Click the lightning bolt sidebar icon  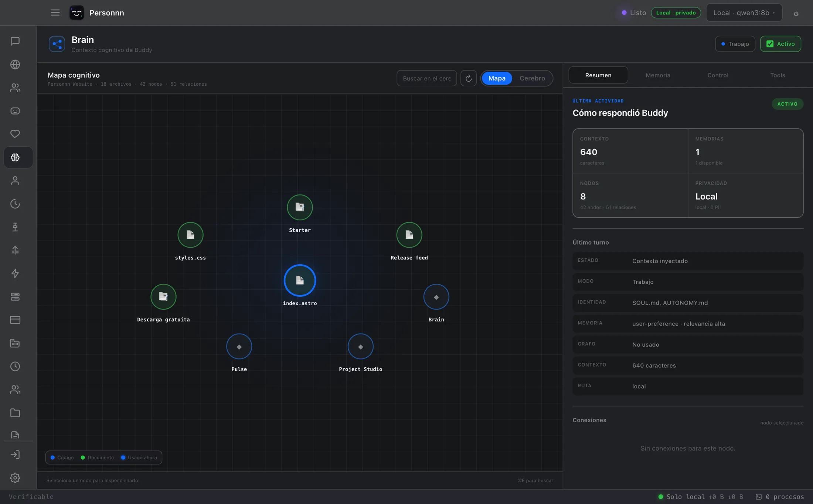(15, 273)
